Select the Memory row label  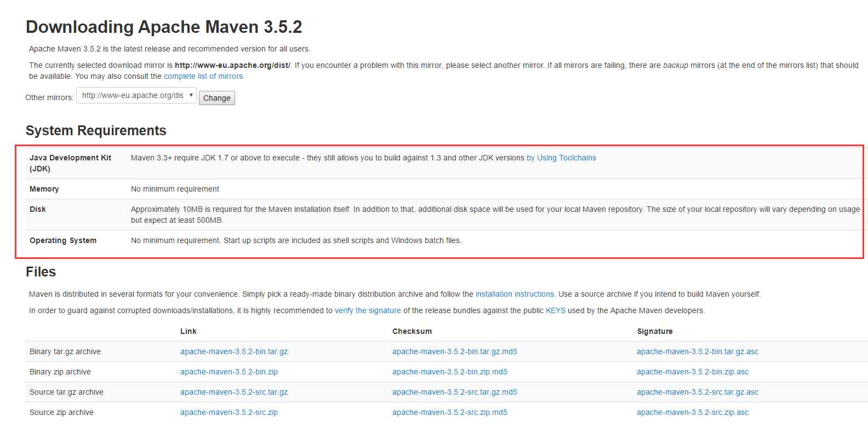point(44,189)
